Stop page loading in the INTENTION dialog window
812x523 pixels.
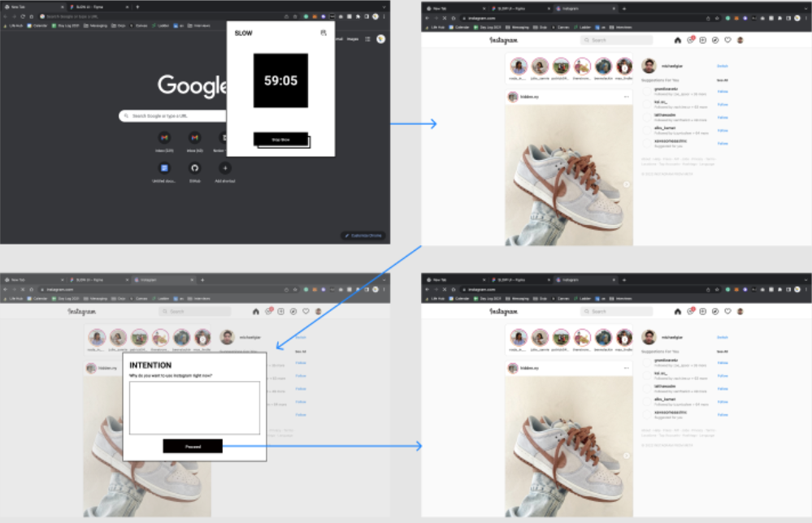click(x=23, y=289)
